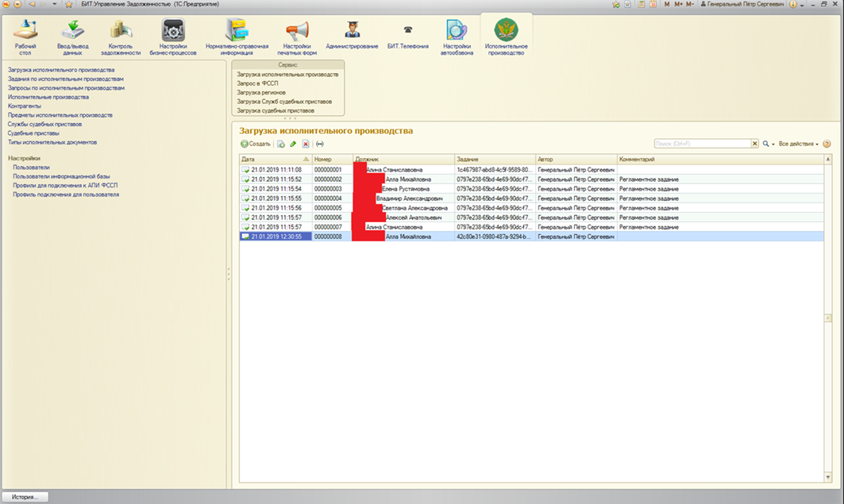Open Настройки печатных форм section
Viewport: 844px width, 504px height.
click(297, 37)
